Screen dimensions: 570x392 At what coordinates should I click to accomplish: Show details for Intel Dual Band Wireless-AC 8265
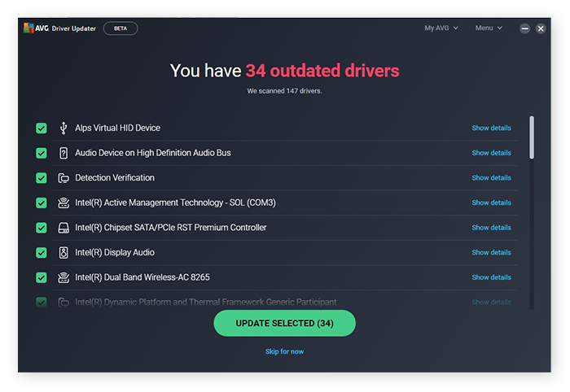[491, 278]
